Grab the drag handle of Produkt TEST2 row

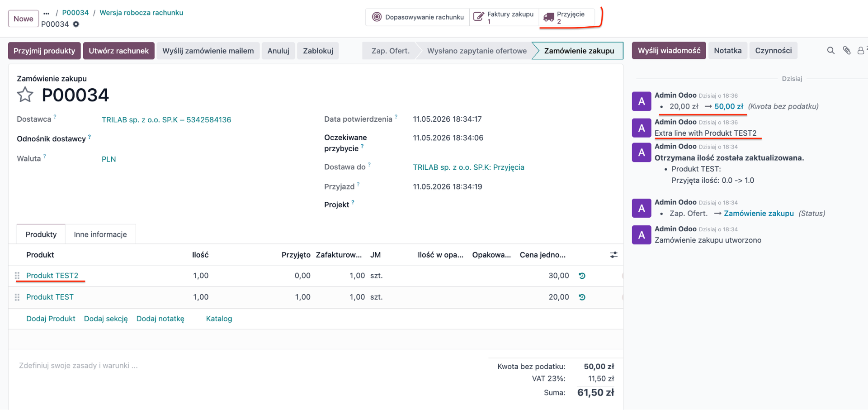tap(17, 276)
